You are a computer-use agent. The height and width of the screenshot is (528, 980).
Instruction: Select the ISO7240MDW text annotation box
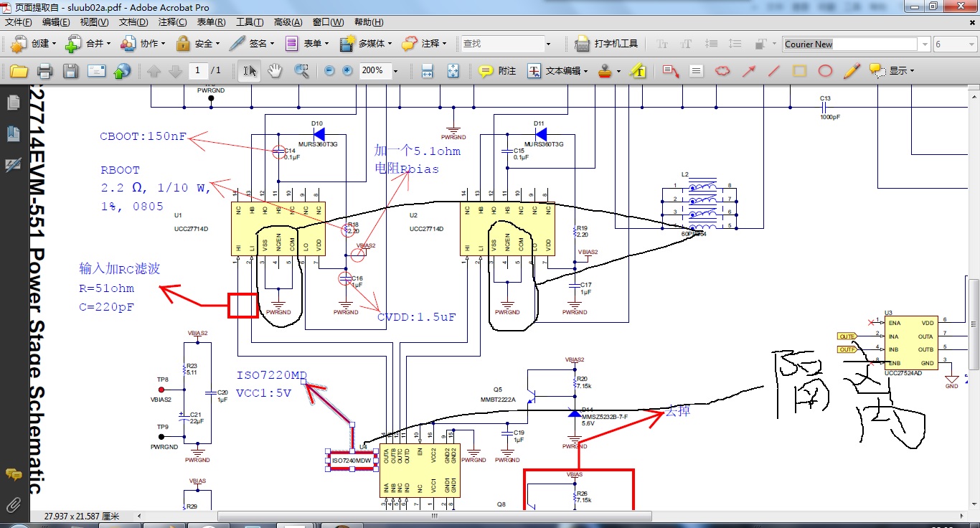coord(351,461)
